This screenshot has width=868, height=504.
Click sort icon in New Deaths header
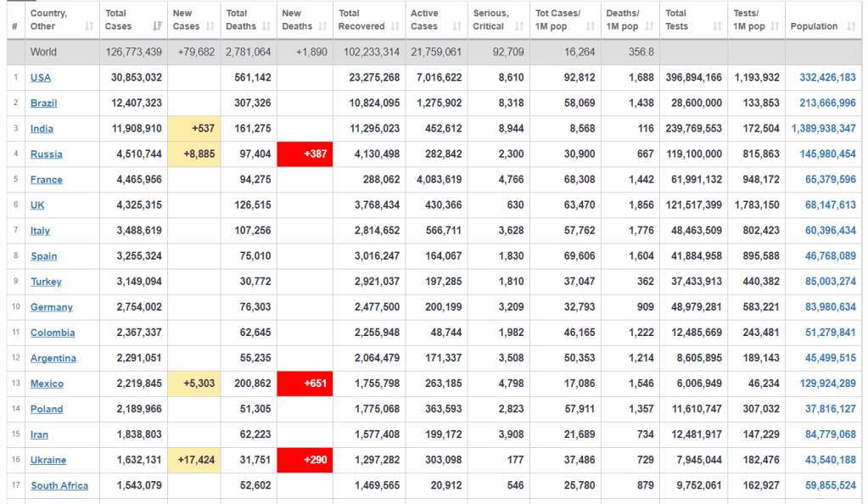click(322, 27)
